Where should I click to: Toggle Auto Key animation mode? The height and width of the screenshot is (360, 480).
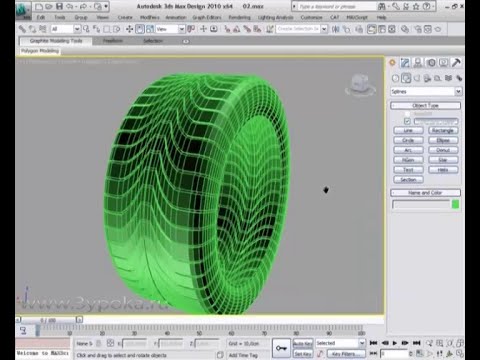pos(303,343)
